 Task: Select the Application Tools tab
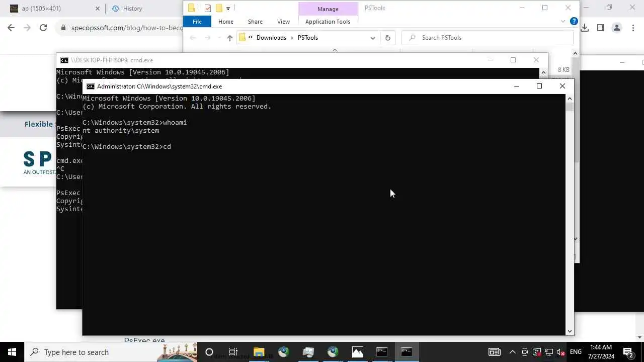pos(328,22)
